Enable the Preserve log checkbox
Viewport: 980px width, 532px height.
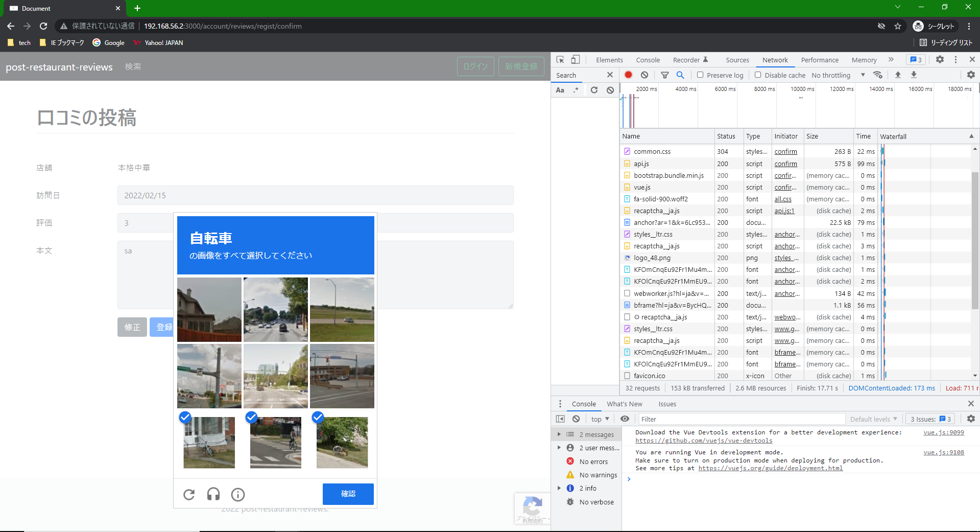pos(700,75)
